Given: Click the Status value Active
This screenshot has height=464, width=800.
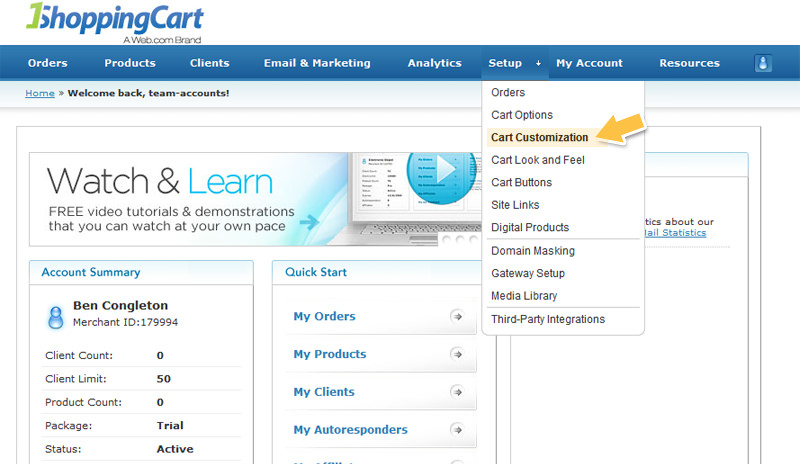Looking at the screenshot, I should [175, 449].
